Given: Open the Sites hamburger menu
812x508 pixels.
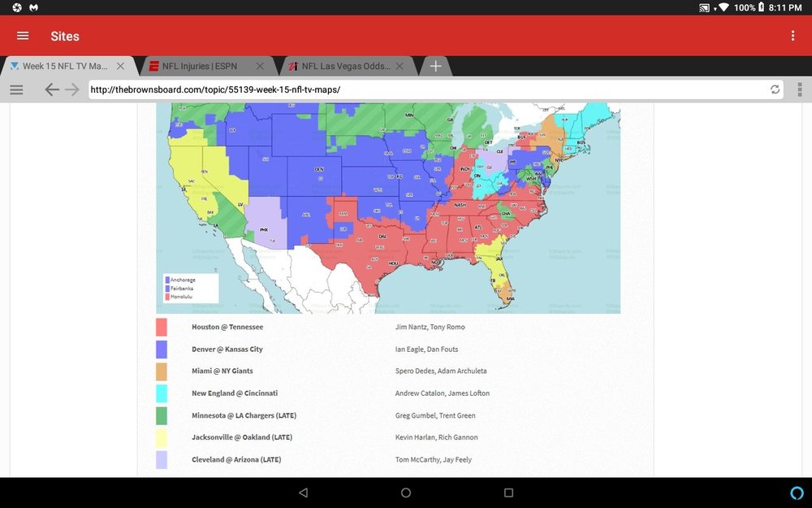Looking at the screenshot, I should [x=23, y=36].
